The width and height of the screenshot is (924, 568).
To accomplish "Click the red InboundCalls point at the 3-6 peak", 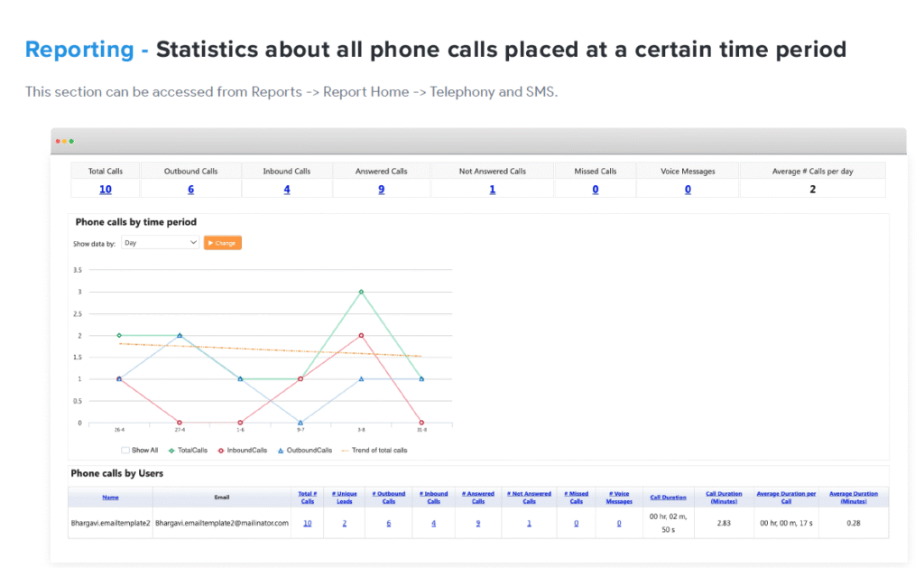I will tap(360, 334).
